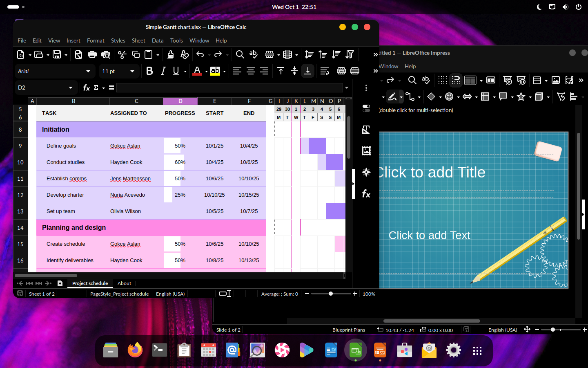The image size is (588, 368).
Task: Switch to the About sheet tab
Action: [x=124, y=283]
